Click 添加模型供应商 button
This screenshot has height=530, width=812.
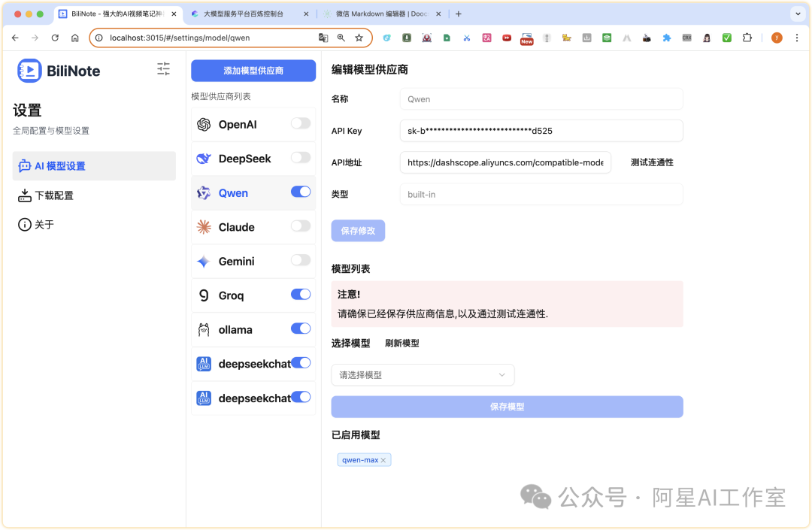click(x=253, y=71)
